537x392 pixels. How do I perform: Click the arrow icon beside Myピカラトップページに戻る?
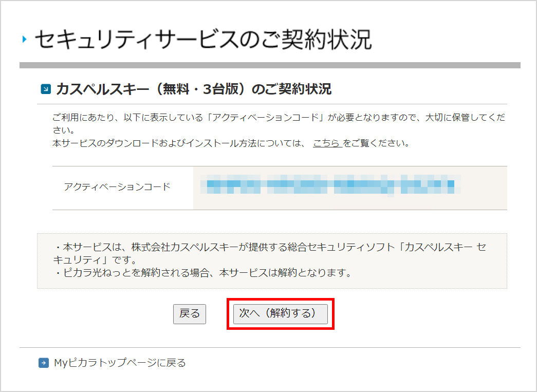(44, 363)
